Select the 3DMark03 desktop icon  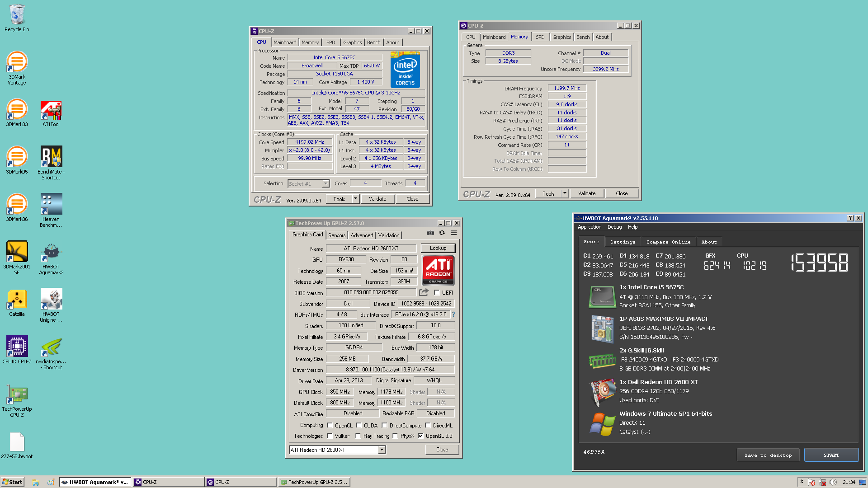click(17, 113)
